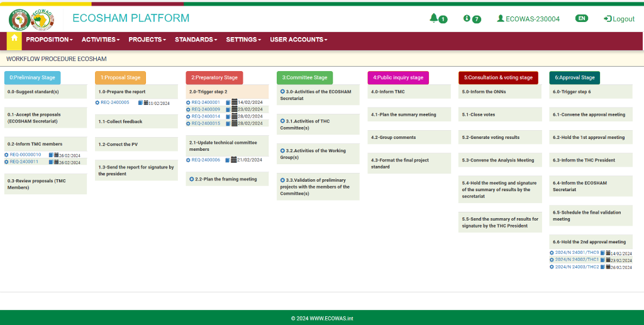
Task: Open the SETTINGS menu
Action: click(x=243, y=40)
